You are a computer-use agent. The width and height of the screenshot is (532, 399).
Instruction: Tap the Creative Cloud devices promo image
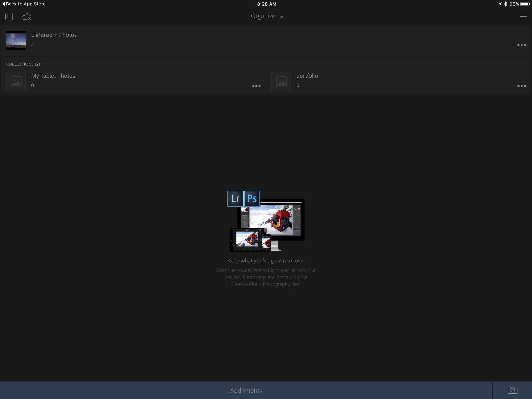point(266,222)
